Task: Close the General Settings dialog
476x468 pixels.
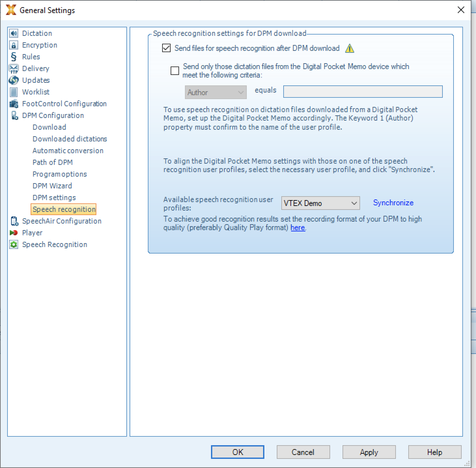Action: pos(461,10)
